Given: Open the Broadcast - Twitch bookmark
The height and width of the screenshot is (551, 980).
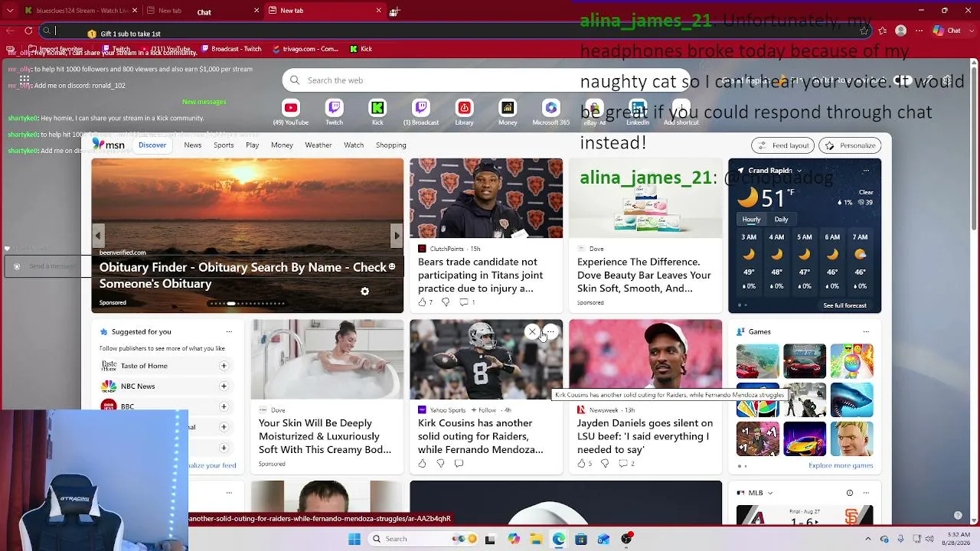Looking at the screenshot, I should click(x=231, y=49).
